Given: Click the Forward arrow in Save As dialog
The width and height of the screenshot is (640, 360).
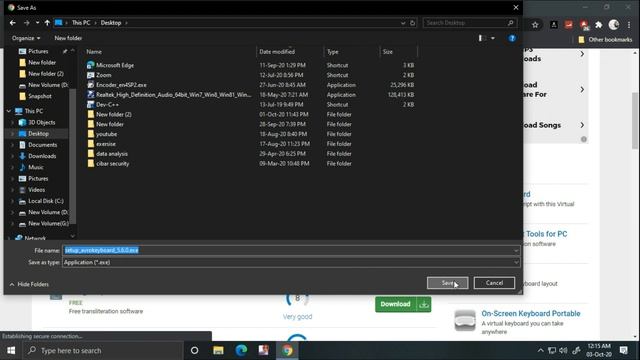Looking at the screenshot, I should pyautogui.click(x=27, y=23).
